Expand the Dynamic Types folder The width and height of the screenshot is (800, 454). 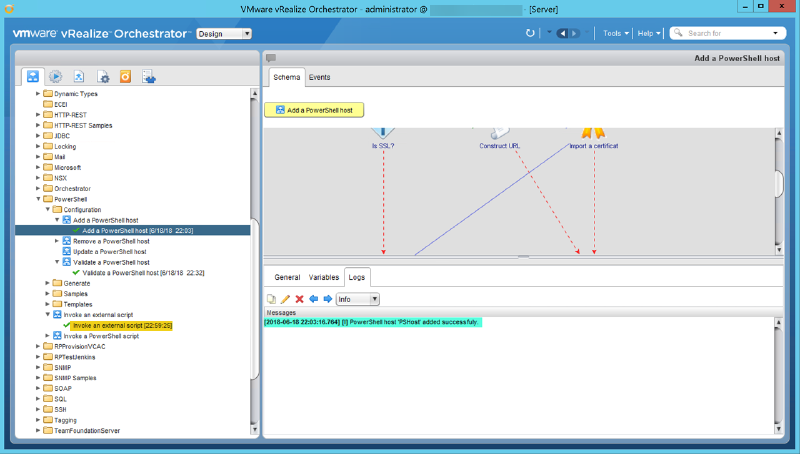[x=38, y=93]
